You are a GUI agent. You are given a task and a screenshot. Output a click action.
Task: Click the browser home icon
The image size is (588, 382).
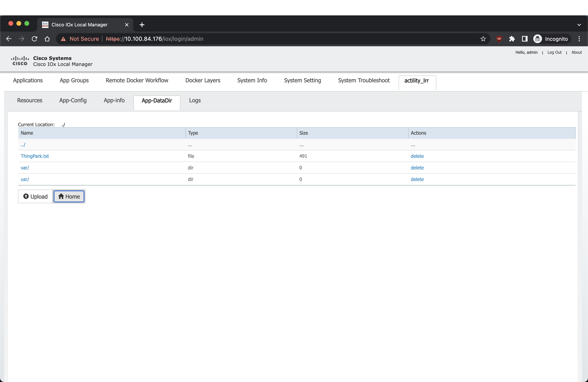[47, 39]
